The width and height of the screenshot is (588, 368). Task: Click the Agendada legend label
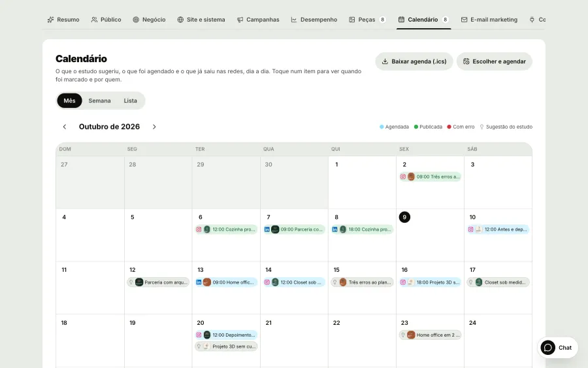point(397,127)
